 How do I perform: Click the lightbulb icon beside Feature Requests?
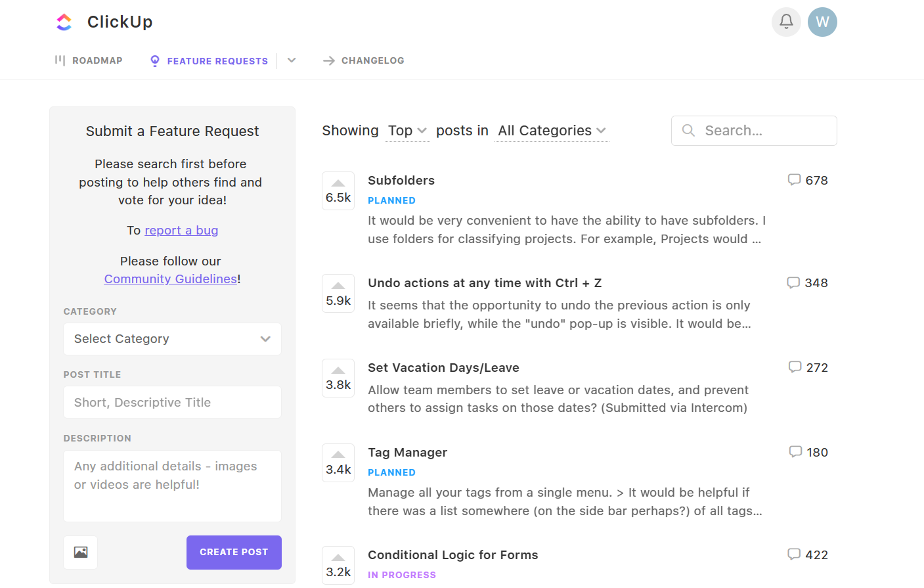154,60
